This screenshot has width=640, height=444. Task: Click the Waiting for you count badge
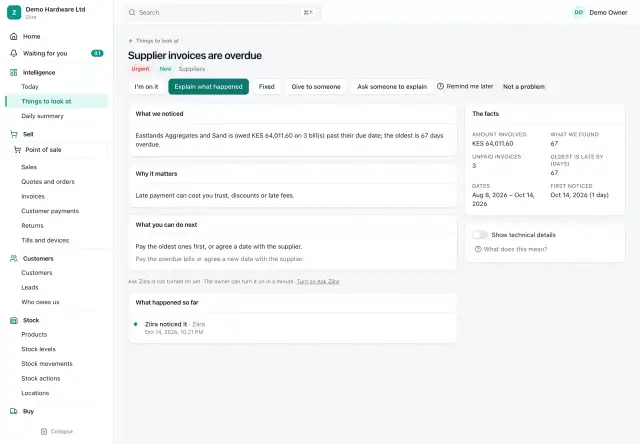tap(97, 53)
